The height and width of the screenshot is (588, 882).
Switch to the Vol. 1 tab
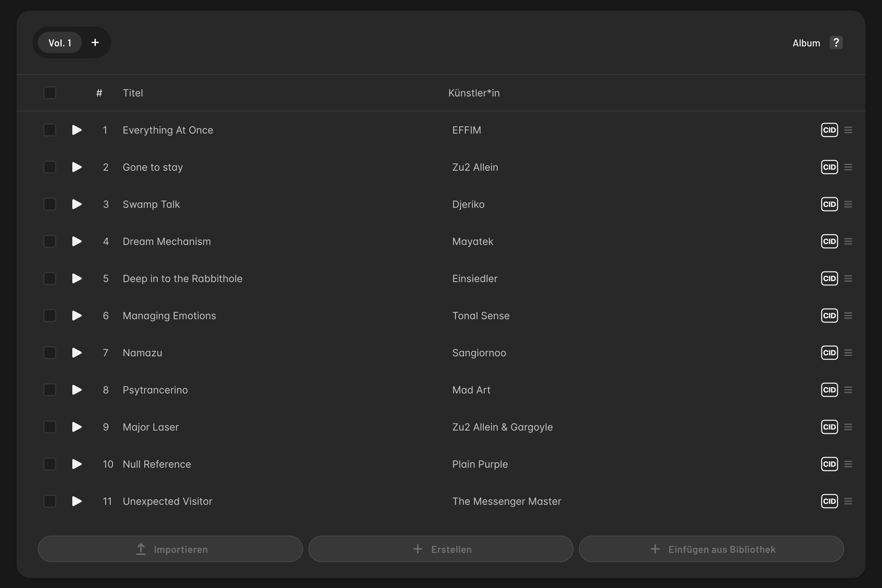click(x=60, y=43)
